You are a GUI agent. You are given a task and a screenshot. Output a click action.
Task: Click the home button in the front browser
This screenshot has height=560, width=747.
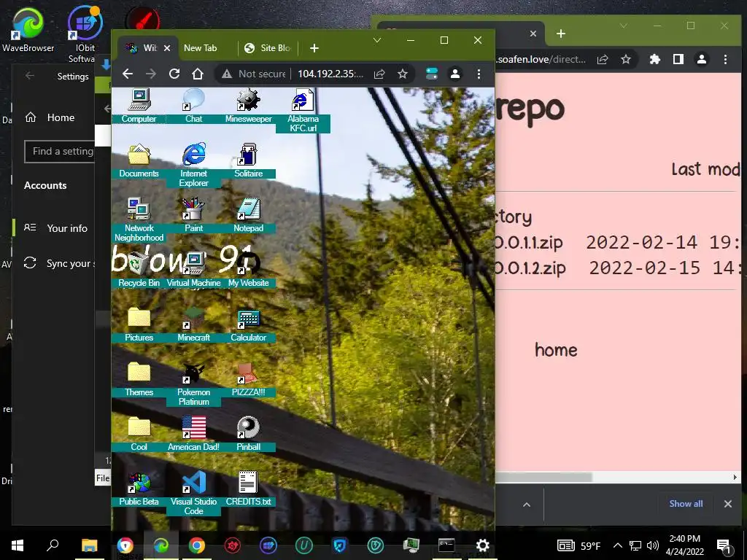198,74
